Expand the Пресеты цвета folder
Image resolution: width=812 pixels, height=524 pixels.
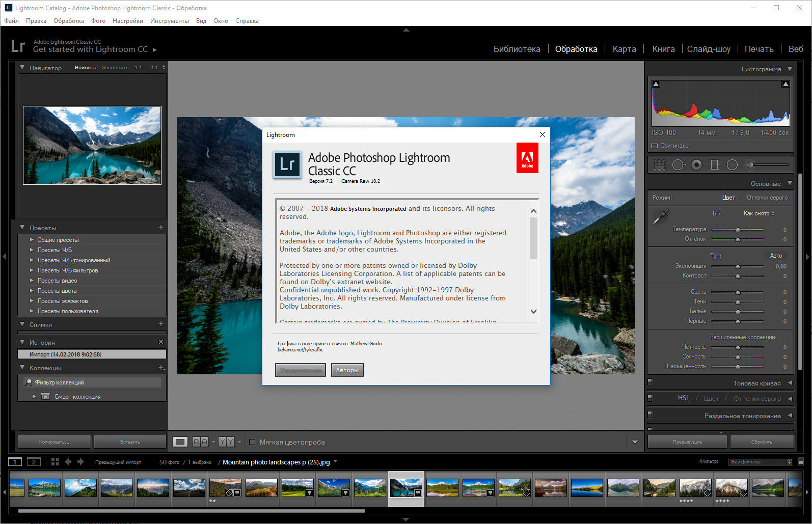point(32,291)
